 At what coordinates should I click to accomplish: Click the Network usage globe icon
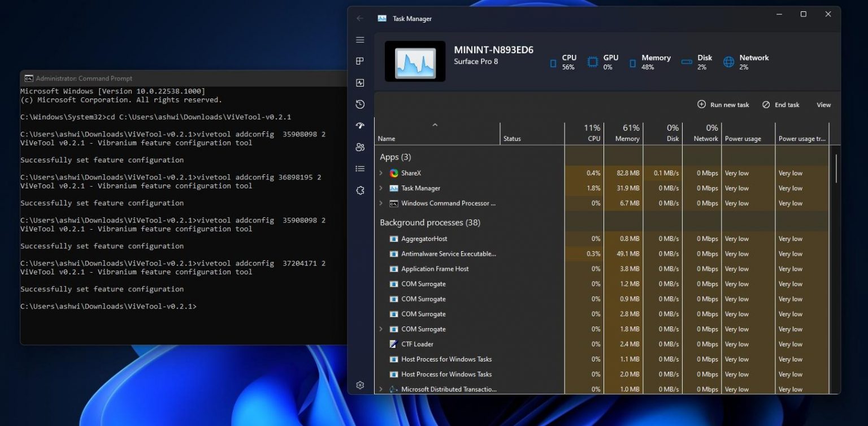[x=728, y=61]
